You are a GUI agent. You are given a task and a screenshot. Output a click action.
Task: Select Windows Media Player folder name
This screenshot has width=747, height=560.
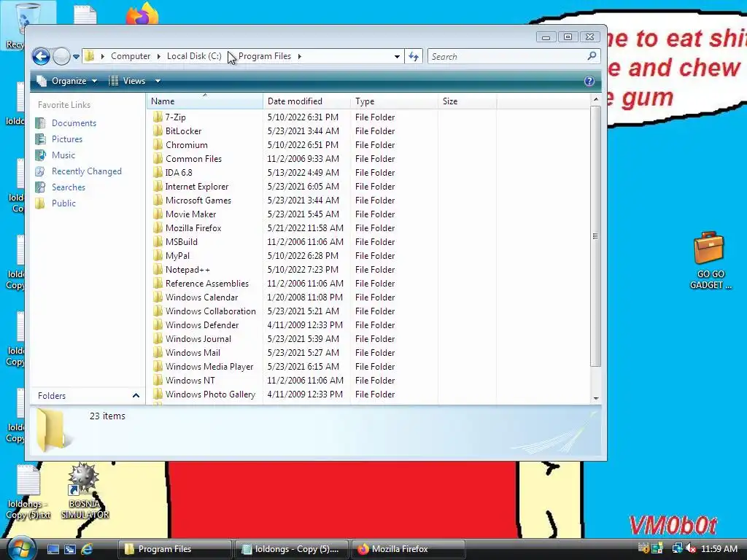coord(209,367)
